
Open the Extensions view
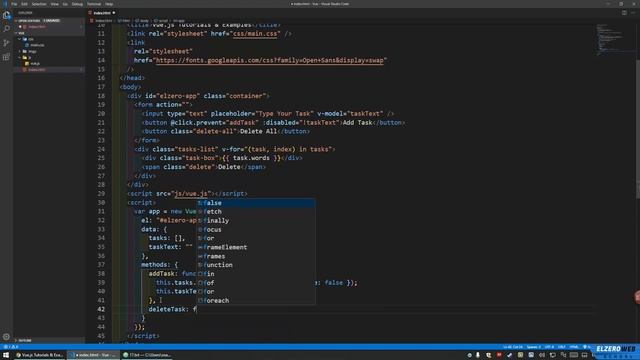6,57
